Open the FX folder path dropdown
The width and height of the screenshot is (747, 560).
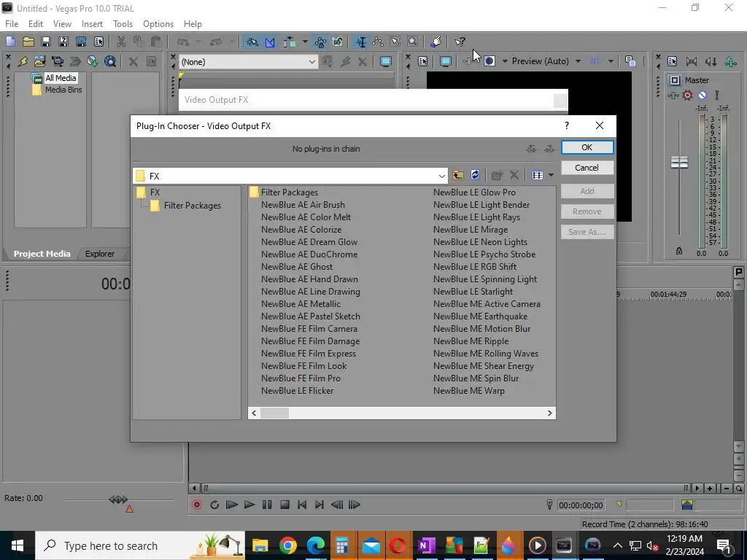pyautogui.click(x=441, y=176)
